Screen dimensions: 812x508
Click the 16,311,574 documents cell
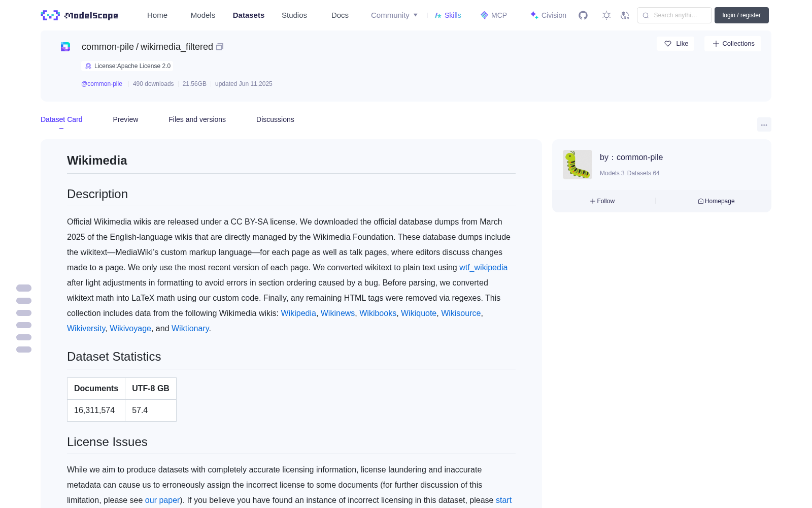(96, 410)
